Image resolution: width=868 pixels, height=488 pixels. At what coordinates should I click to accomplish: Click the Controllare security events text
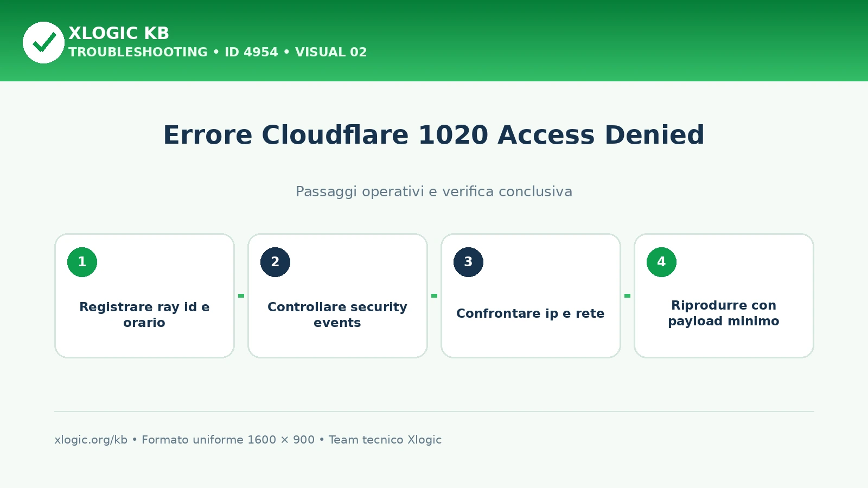[337, 314]
